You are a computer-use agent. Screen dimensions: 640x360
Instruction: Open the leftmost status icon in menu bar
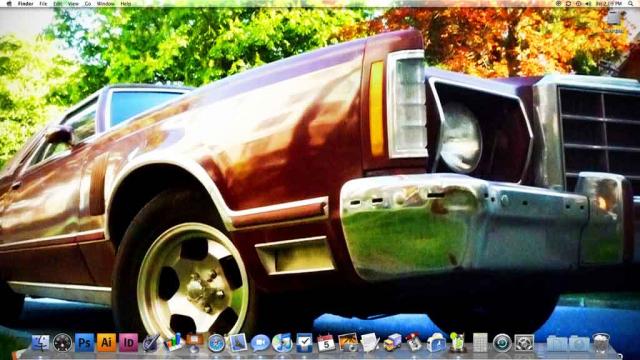click(558, 3)
